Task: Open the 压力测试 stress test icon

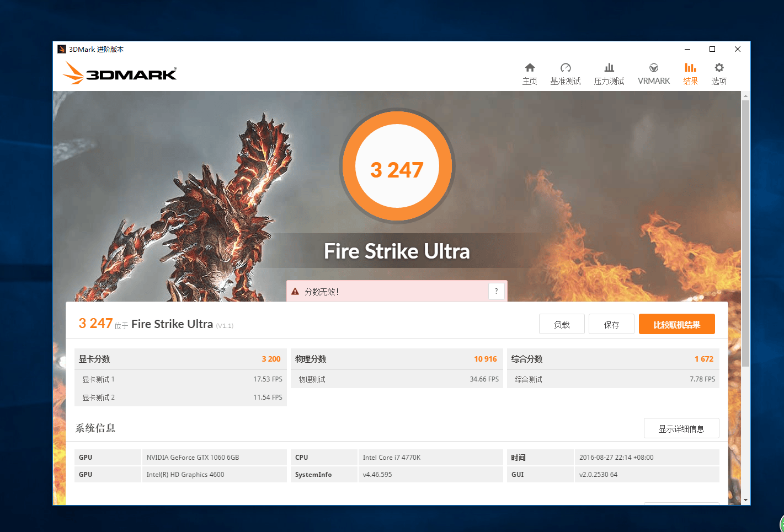Action: point(609,68)
